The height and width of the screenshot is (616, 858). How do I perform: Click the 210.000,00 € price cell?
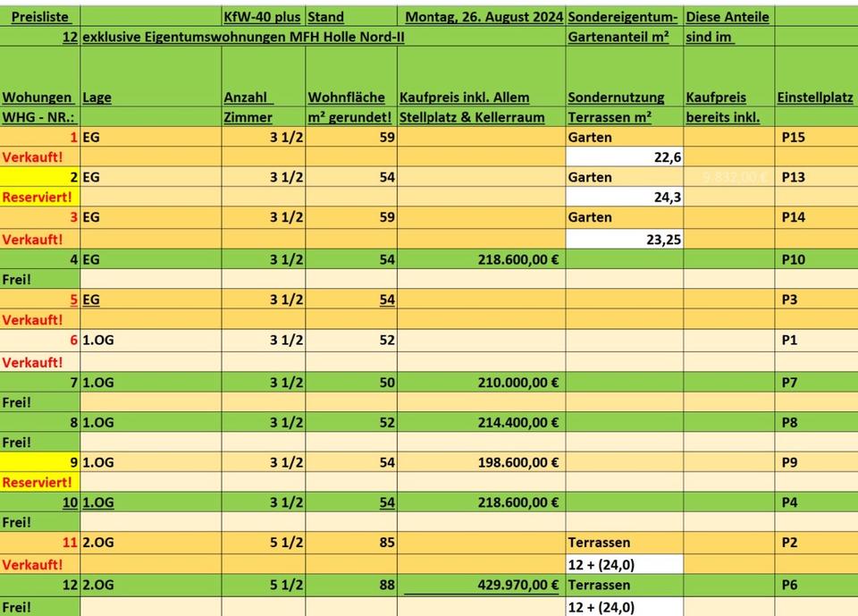[x=481, y=383]
